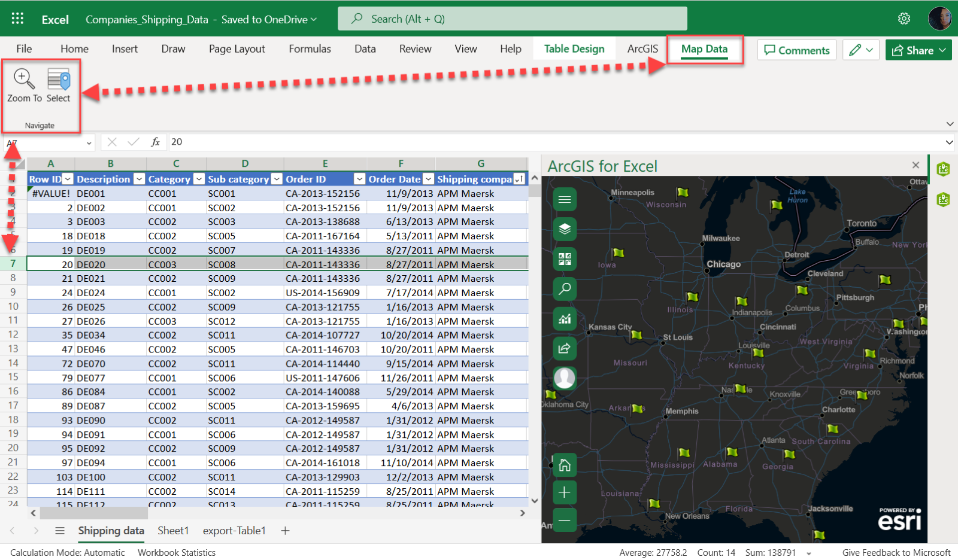Zoom out on the map
The height and width of the screenshot is (560, 958).
tap(565, 520)
